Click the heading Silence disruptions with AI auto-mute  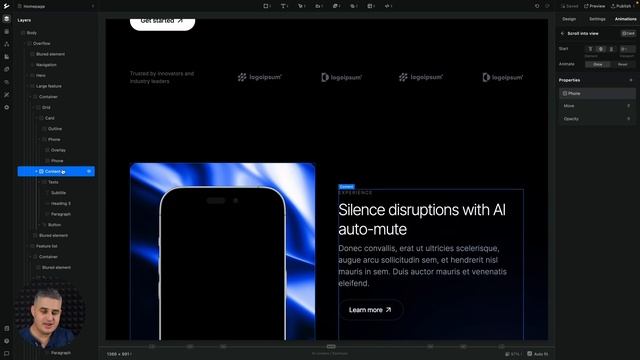422,219
